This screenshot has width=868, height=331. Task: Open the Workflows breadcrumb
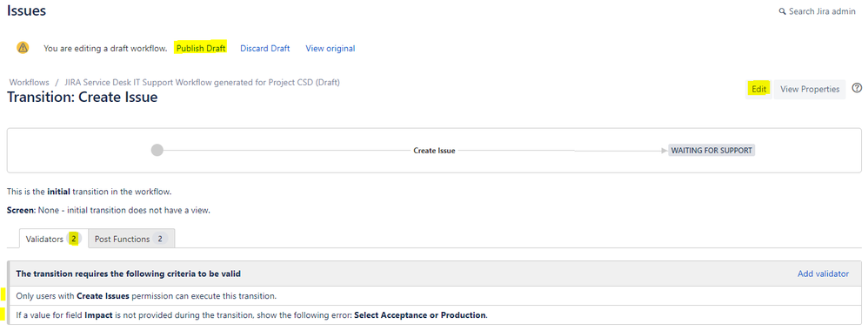tap(30, 82)
